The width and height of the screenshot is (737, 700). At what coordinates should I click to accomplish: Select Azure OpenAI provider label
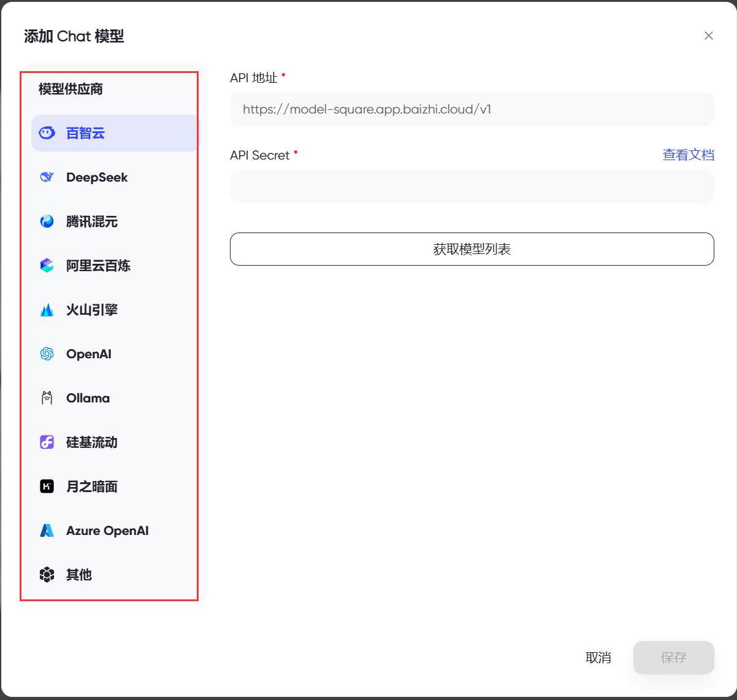pyautogui.click(x=107, y=531)
